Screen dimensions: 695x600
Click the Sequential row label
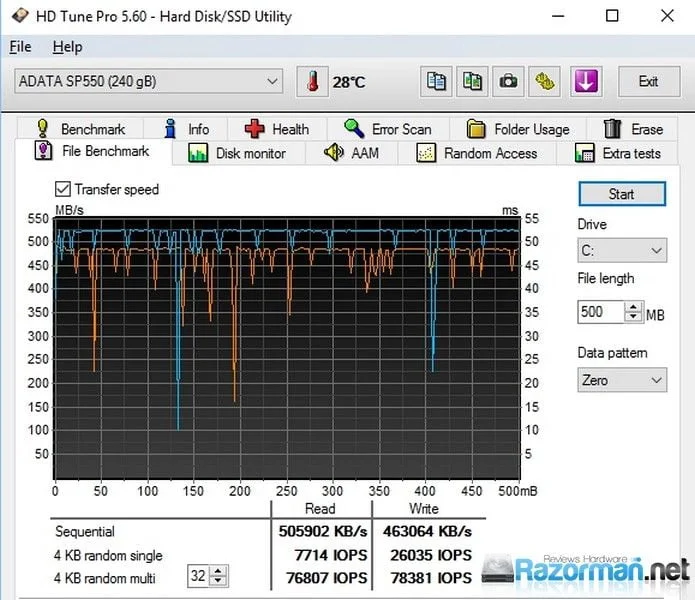tap(85, 531)
